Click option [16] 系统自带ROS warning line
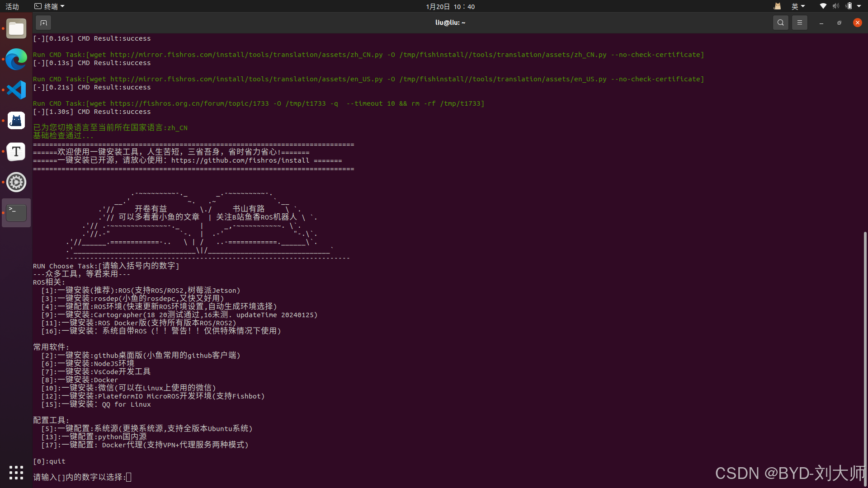 (161, 331)
